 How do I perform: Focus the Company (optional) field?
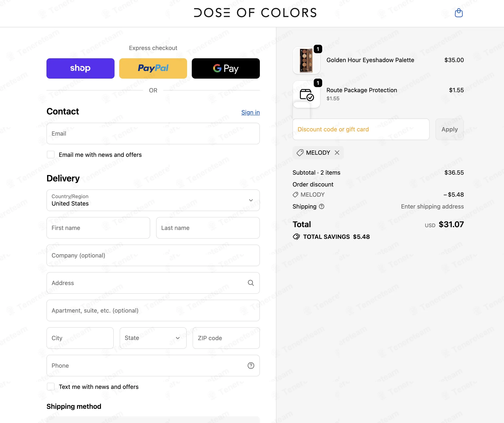pyautogui.click(x=153, y=255)
